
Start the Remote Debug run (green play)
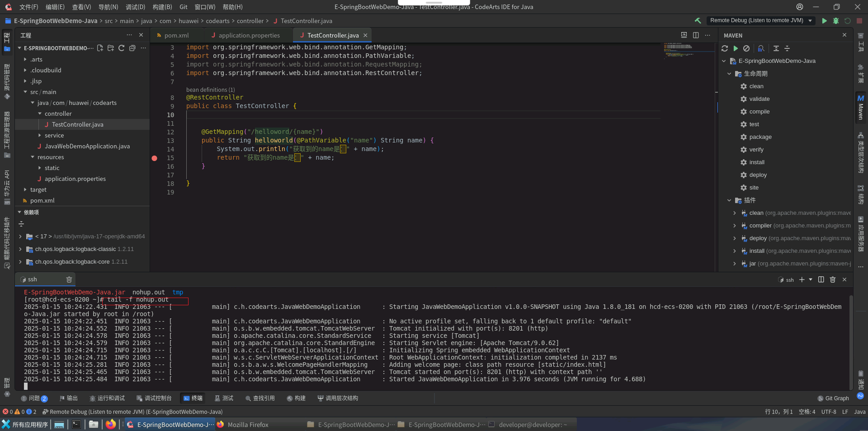tap(824, 21)
